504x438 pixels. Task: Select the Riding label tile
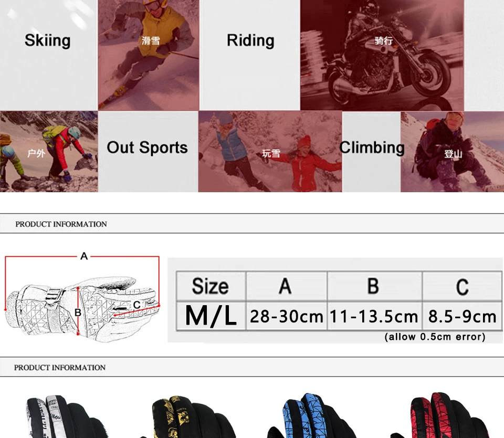tap(250, 55)
